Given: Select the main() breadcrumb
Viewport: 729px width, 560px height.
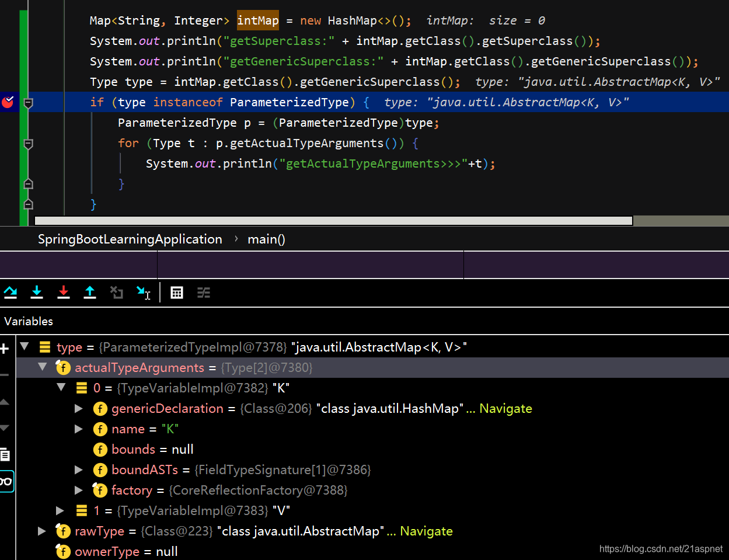Looking at the screenshot, I should (x=266, y=239).
